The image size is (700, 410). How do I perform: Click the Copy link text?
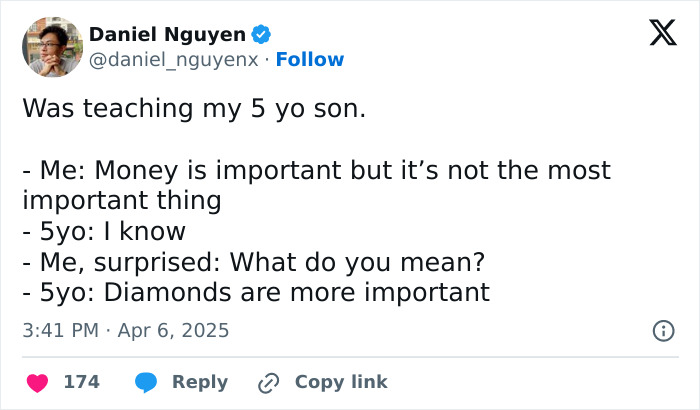[x=341, y=382]
